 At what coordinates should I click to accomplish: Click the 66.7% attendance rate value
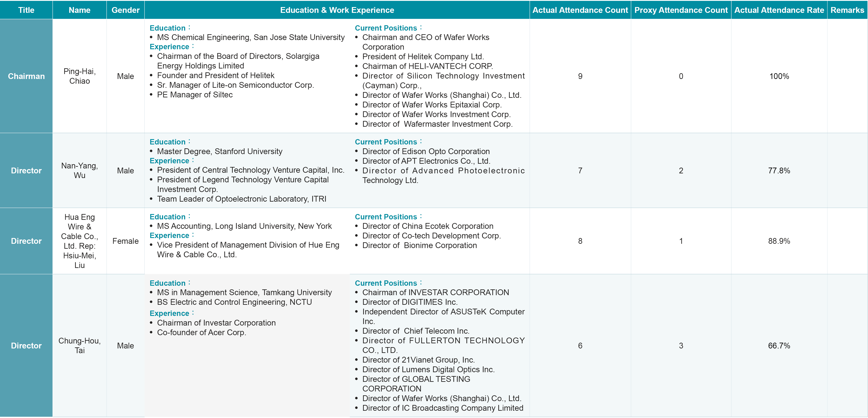coord(779,346)
